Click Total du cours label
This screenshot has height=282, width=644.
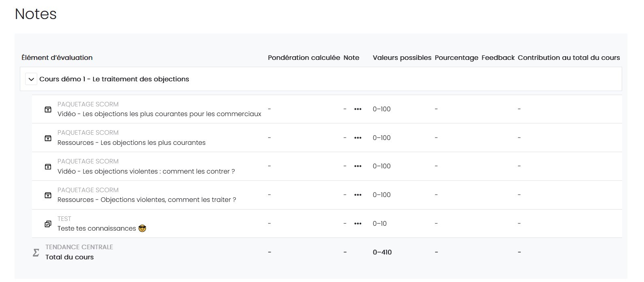(70, 257)
